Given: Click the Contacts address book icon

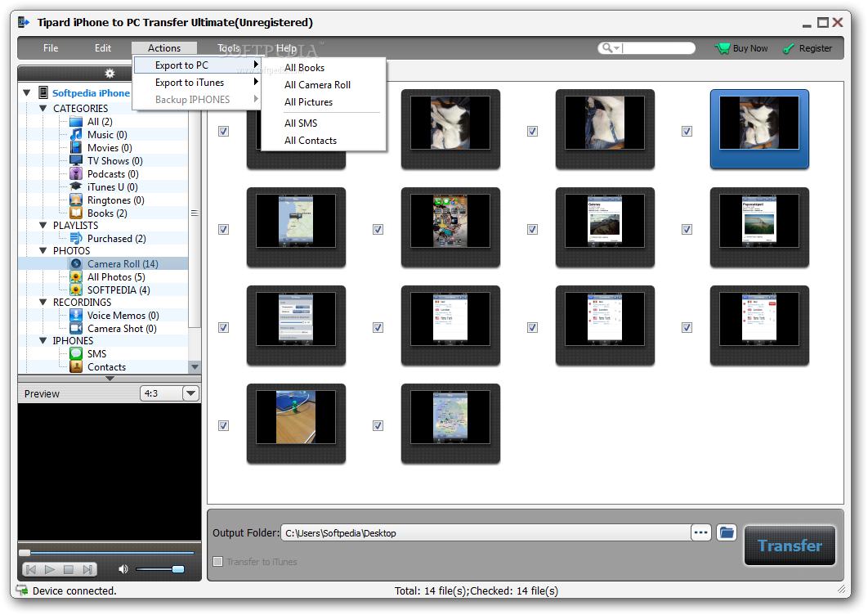Looking at the screenshot, I should click(76, 366).
